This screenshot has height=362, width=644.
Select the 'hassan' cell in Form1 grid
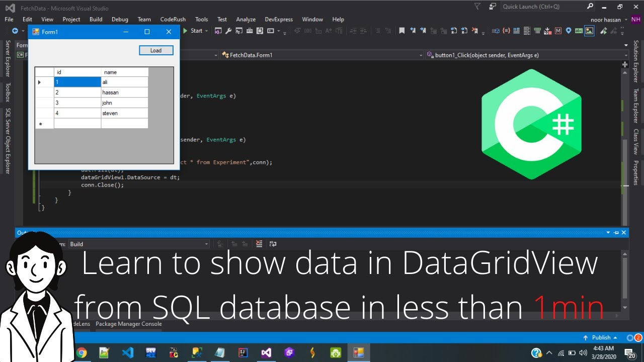tap(125, 93)
